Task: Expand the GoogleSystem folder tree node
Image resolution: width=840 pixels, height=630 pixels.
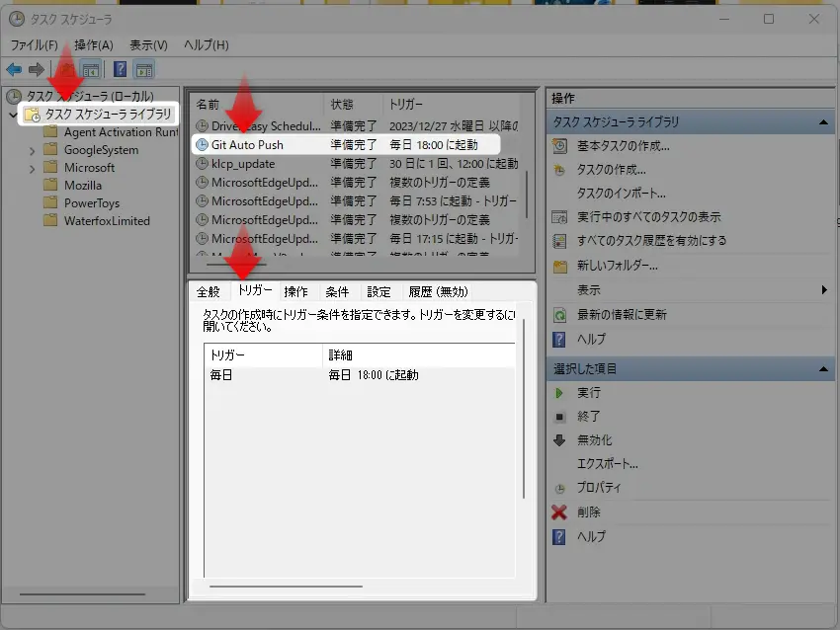Action: coord(33,150)
